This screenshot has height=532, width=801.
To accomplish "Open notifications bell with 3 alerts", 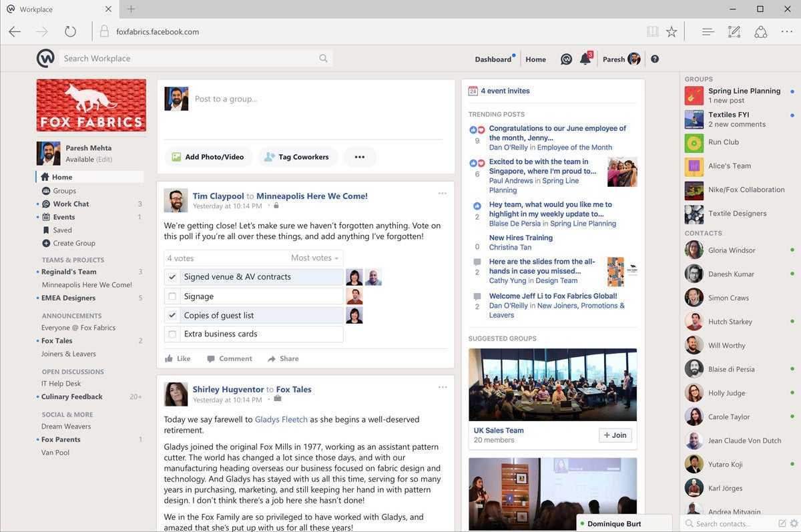I will (585, 59).
